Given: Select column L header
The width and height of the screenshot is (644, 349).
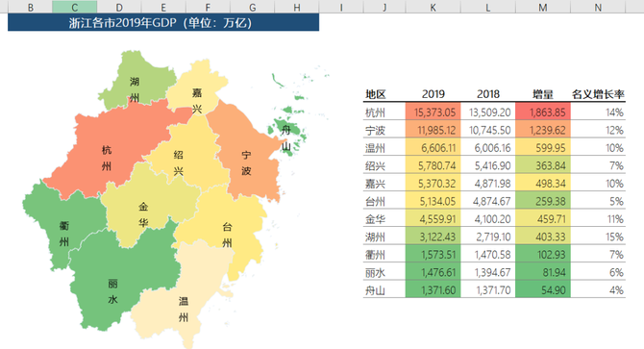Looking at the screenshot, I should coord(488,7).
